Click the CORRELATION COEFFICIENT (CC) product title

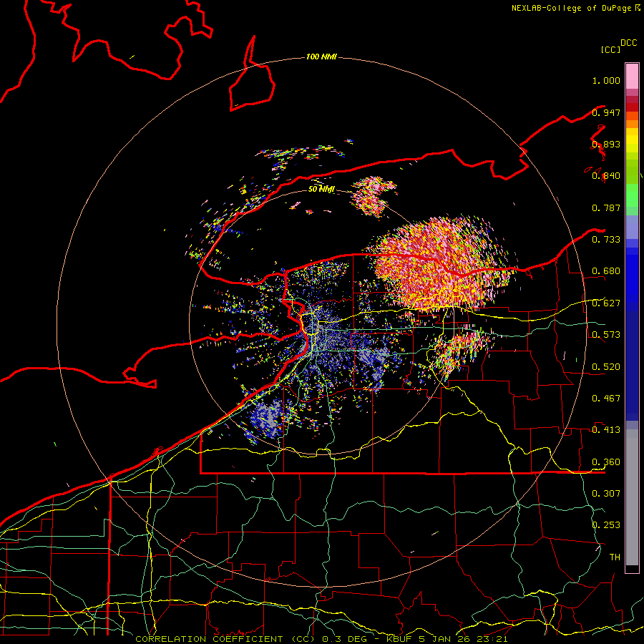pyautogui.click(x=227, y=639)
